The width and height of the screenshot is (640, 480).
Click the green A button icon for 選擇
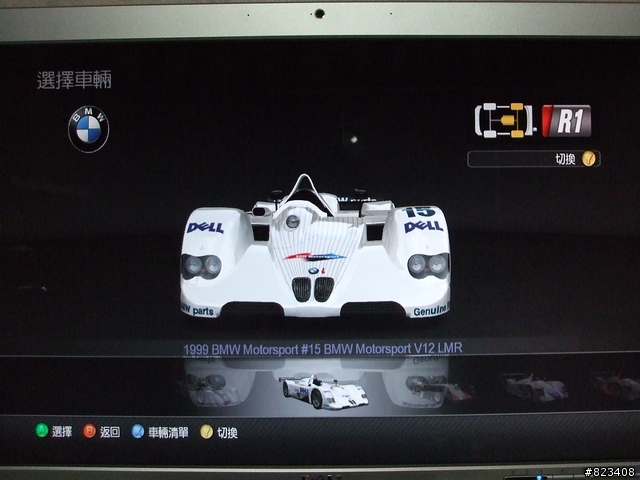point(42,430)
